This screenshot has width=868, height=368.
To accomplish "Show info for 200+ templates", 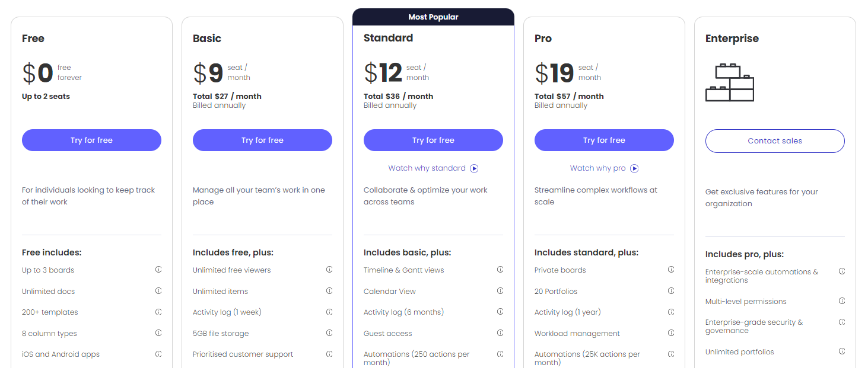I will pyautogui.click(x=158, y=312).
